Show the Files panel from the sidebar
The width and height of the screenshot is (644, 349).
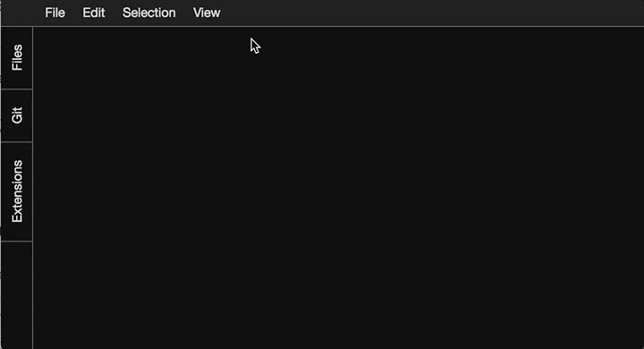coord(17,58)
